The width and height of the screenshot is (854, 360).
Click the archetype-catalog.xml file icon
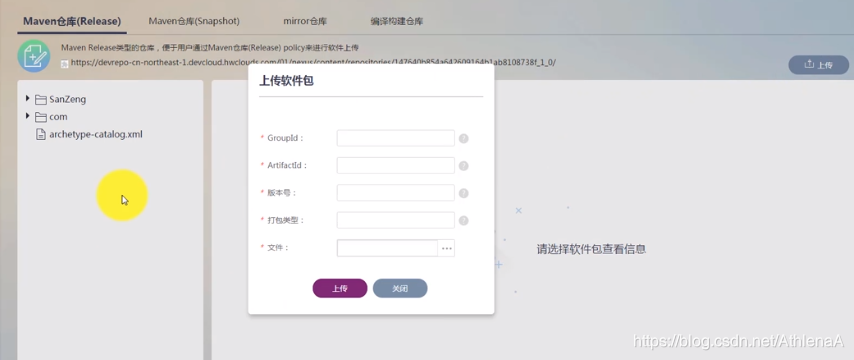pos(41,134)
